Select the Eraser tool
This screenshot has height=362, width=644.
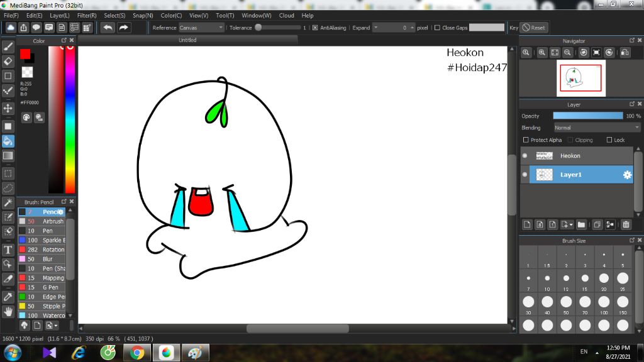8,61
